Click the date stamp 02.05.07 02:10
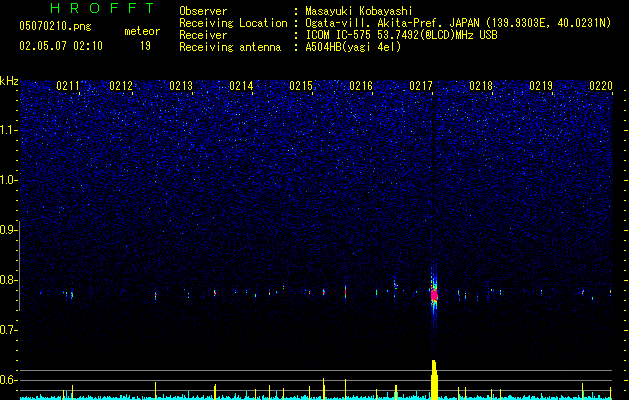Screen dimensions: 629x400 pos(61,46)
